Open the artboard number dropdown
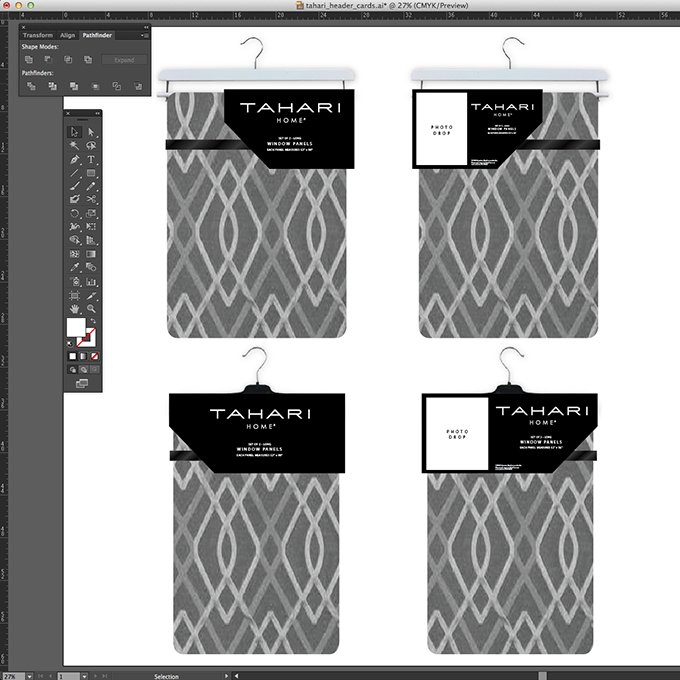 coord(84,676)
